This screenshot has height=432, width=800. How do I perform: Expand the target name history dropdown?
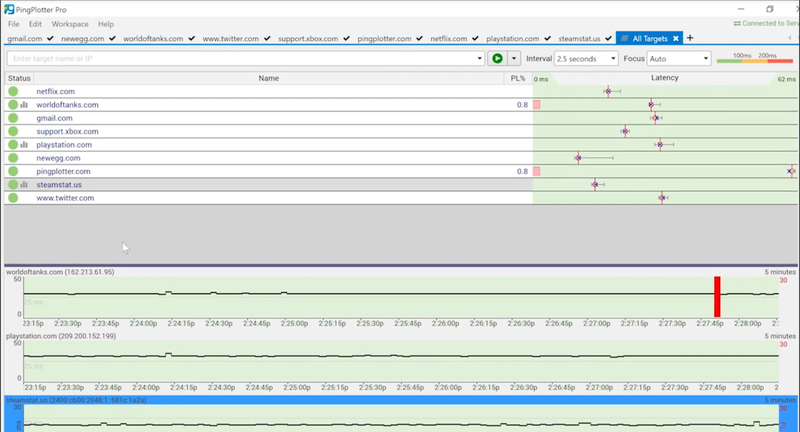pyautogui.click(x=480, y=59)
